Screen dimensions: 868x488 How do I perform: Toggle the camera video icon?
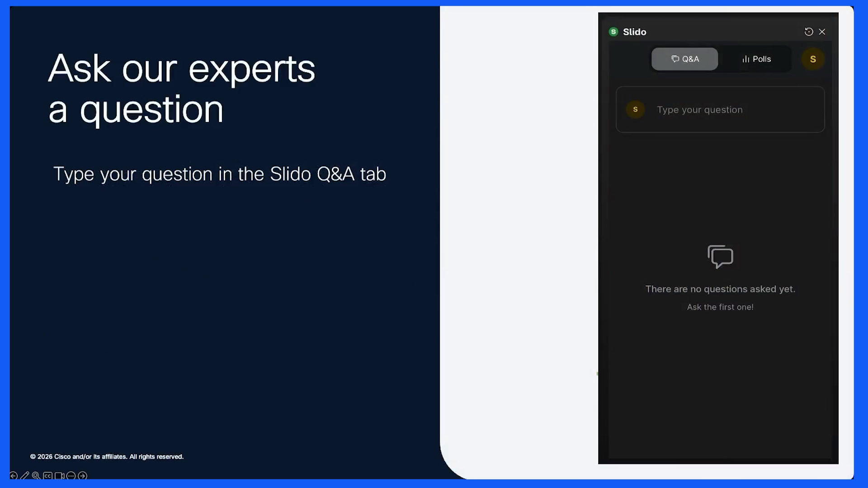(59, 476)
